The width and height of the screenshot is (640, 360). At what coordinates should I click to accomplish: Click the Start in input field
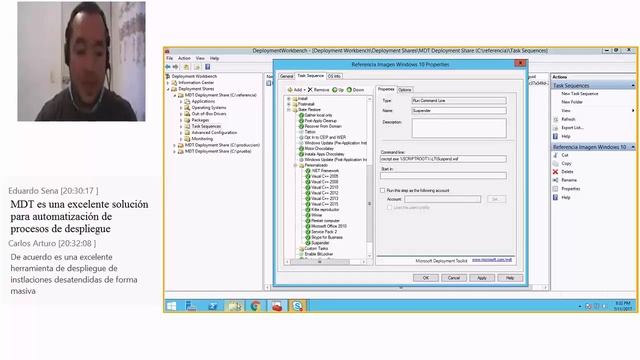tap(443, 176)
